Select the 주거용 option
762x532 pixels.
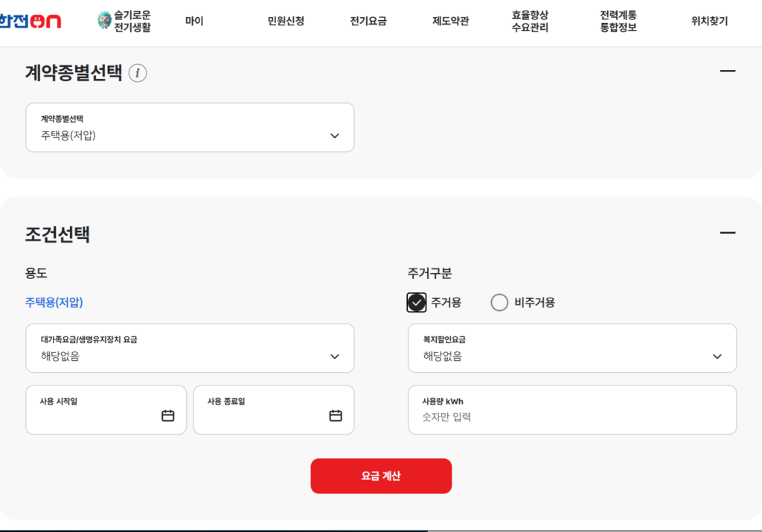(417, 302)
